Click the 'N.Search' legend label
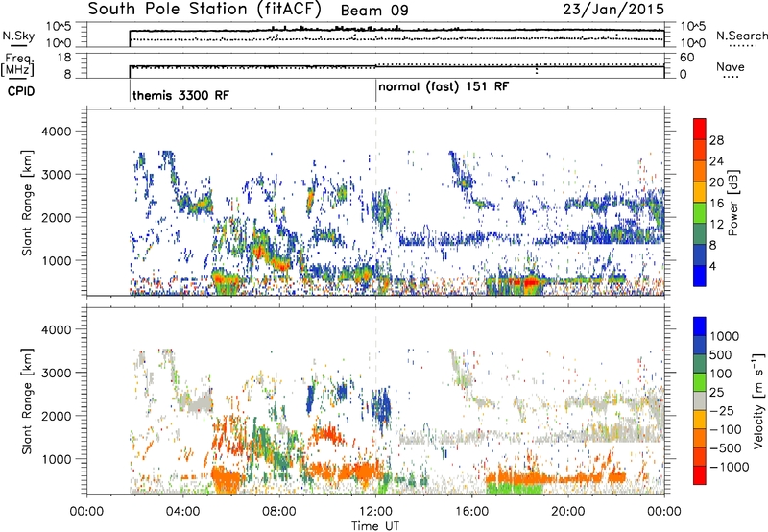This screenshot has width=768, height=532. click(741, 36)
